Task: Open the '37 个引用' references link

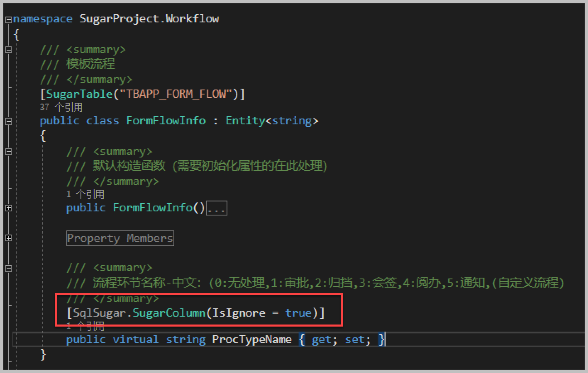Action: pos(61,107)
